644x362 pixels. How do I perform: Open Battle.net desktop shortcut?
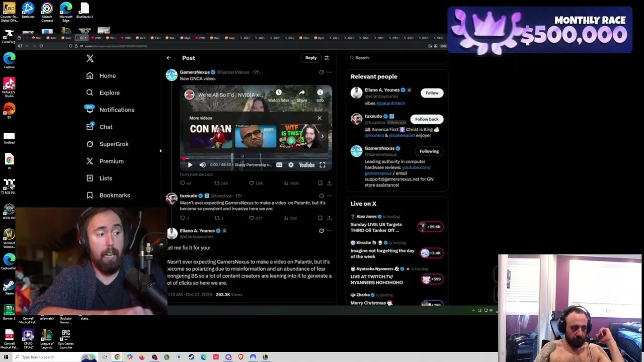[x=28, y=11]
